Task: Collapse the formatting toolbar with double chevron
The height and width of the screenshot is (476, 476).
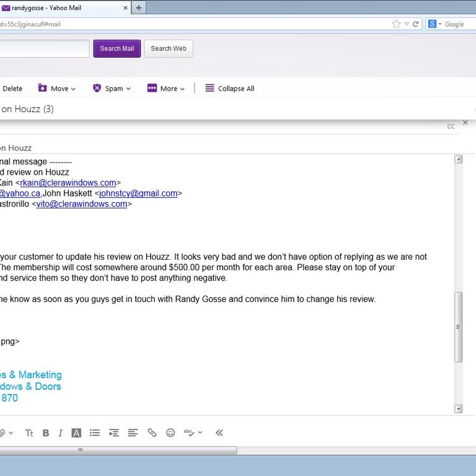Action: click(219, 433)
